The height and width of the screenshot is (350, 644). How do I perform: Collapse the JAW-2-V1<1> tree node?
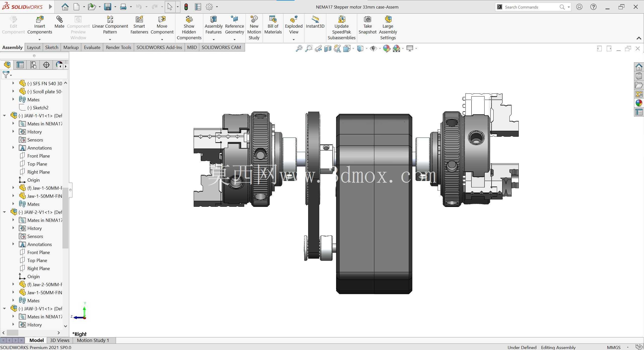(x=5, y=212)
